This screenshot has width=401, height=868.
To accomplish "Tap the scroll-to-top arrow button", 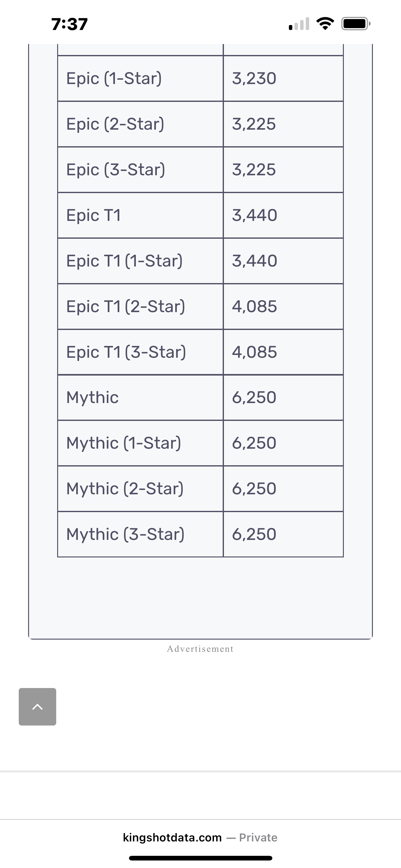I will pyautogui.click(x=37, y=706).
